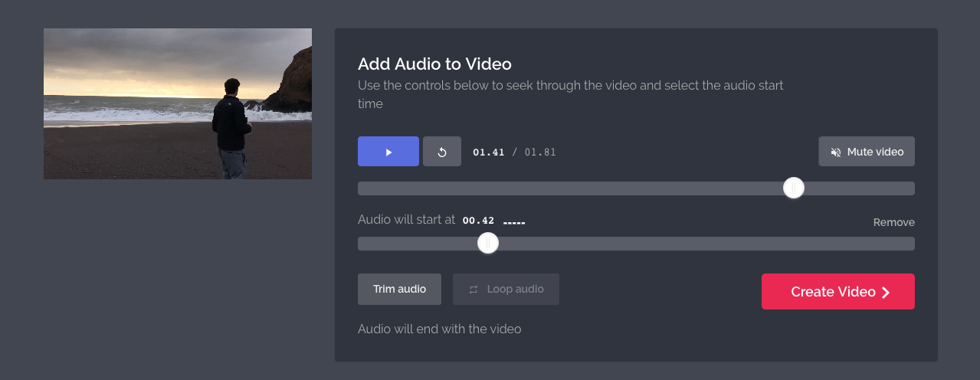Click the Remove audio link
Viewport: 980px width, 380px height.
[x=893, y=222]
